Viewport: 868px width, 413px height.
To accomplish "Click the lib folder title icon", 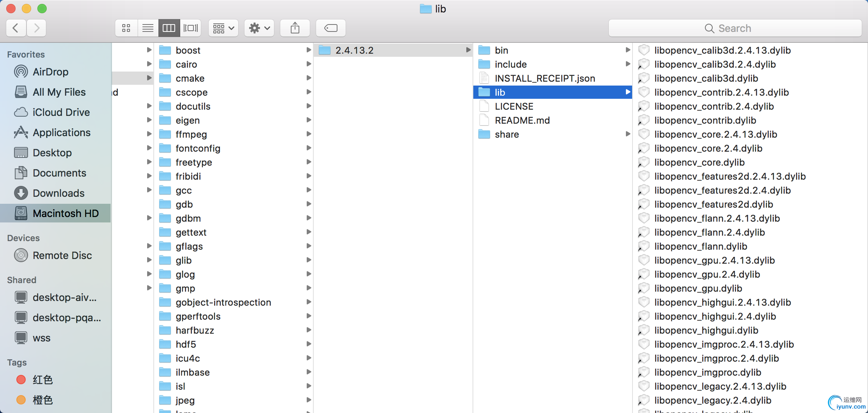I will tap(426, 9).
